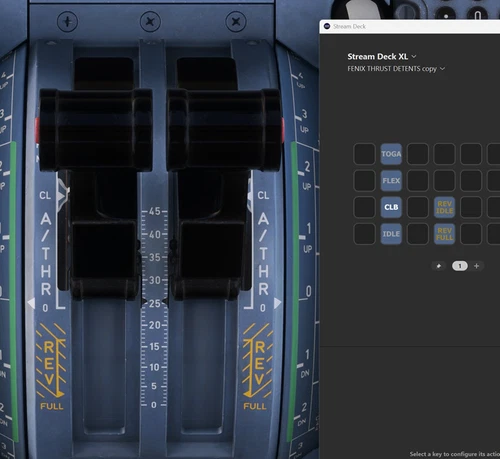Viewport: 500px width, 459px height.
Task: Click the 0 mark on thrust scale
Action: 154,405
